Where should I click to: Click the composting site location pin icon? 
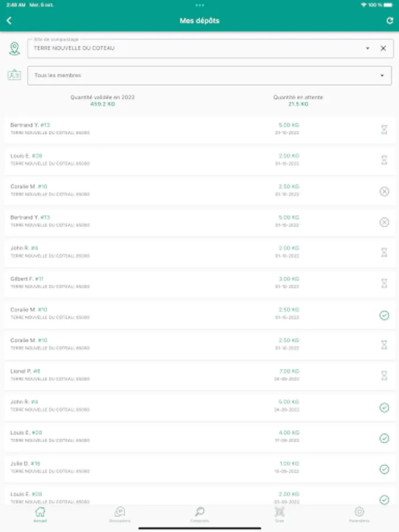click(x=14, y=48)
